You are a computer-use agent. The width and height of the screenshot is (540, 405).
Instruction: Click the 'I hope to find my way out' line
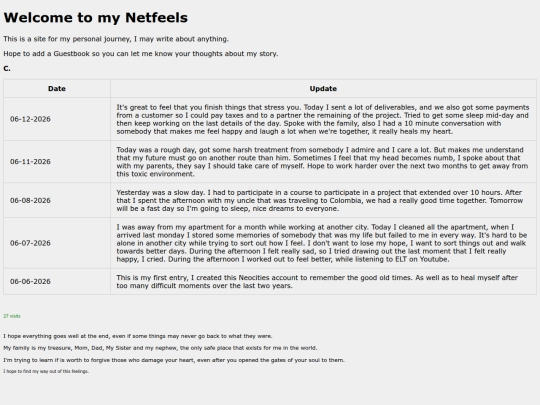point(46,371)
